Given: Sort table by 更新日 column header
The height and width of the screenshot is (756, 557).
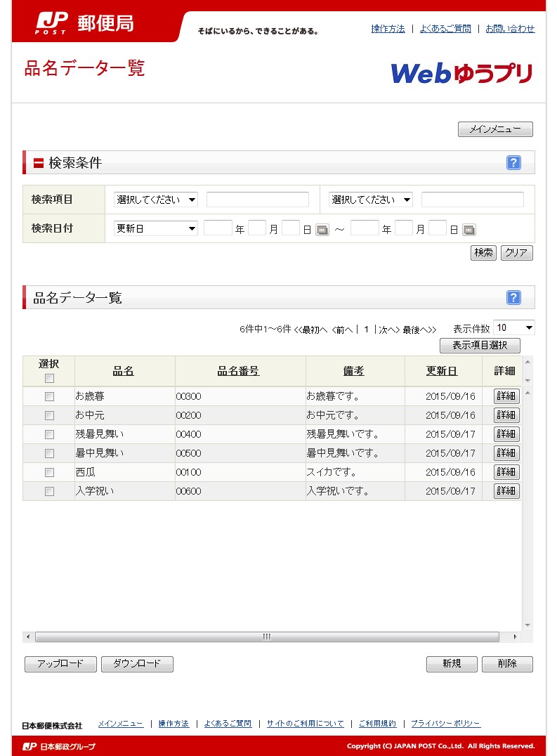Looking at the screenshot, I should (x=442, y=371).
